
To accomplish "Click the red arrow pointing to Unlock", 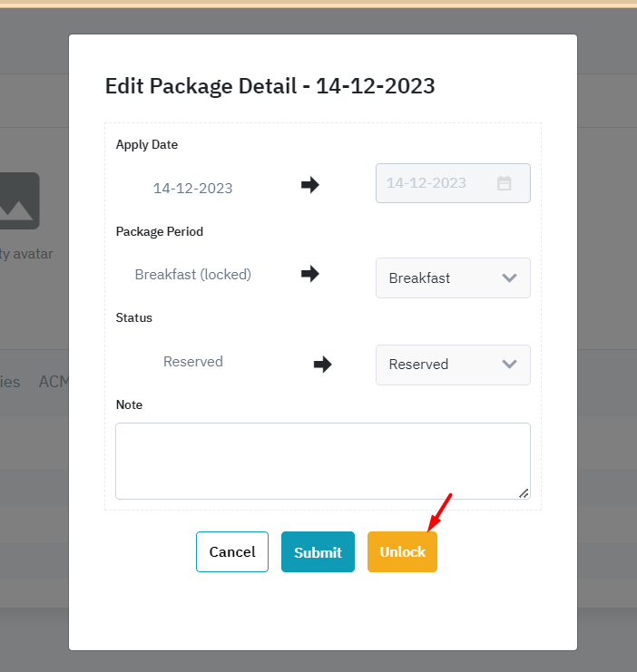I will (440, 512).
